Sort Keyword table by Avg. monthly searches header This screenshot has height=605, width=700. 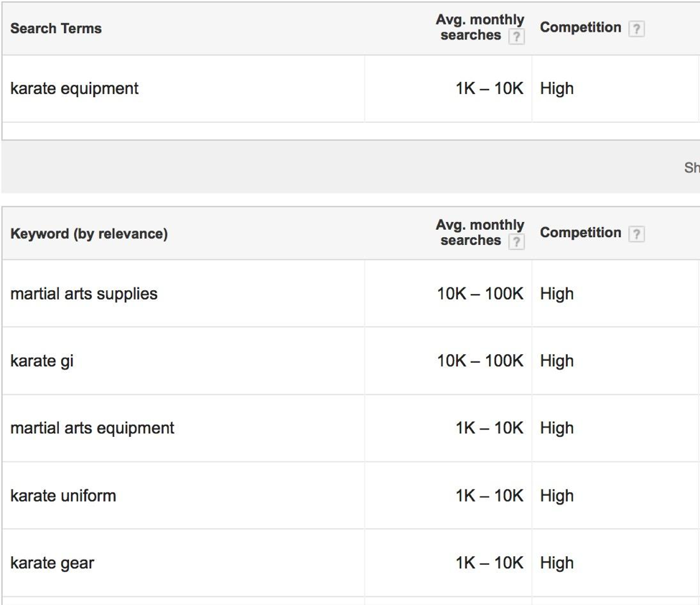(480, 233)
